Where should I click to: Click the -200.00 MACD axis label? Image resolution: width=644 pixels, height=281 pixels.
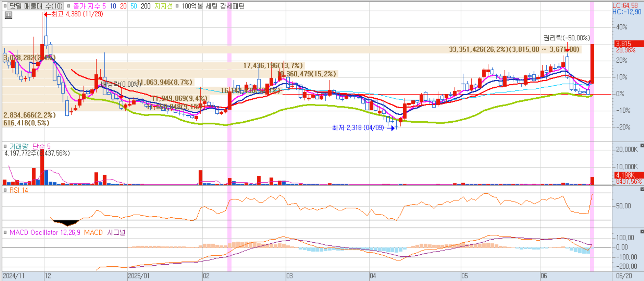click(626, 267)
